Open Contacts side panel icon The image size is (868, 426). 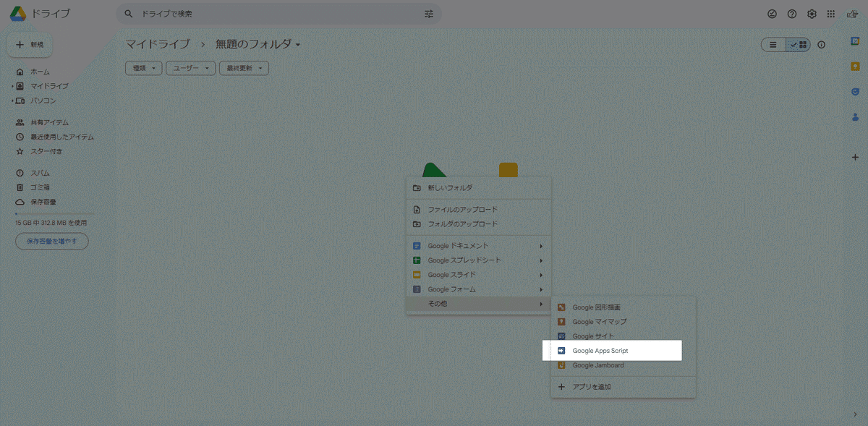pyautogui.click(x=855, y=116)
